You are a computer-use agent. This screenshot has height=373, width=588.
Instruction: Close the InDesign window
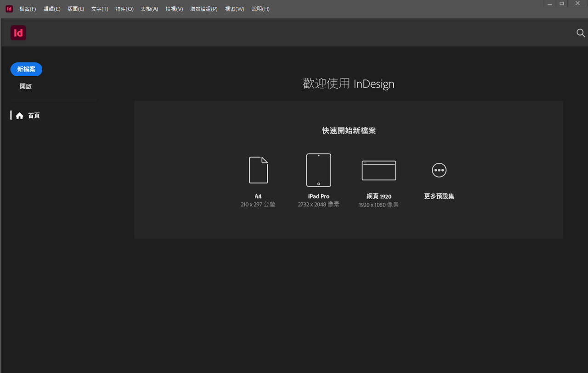577,4
